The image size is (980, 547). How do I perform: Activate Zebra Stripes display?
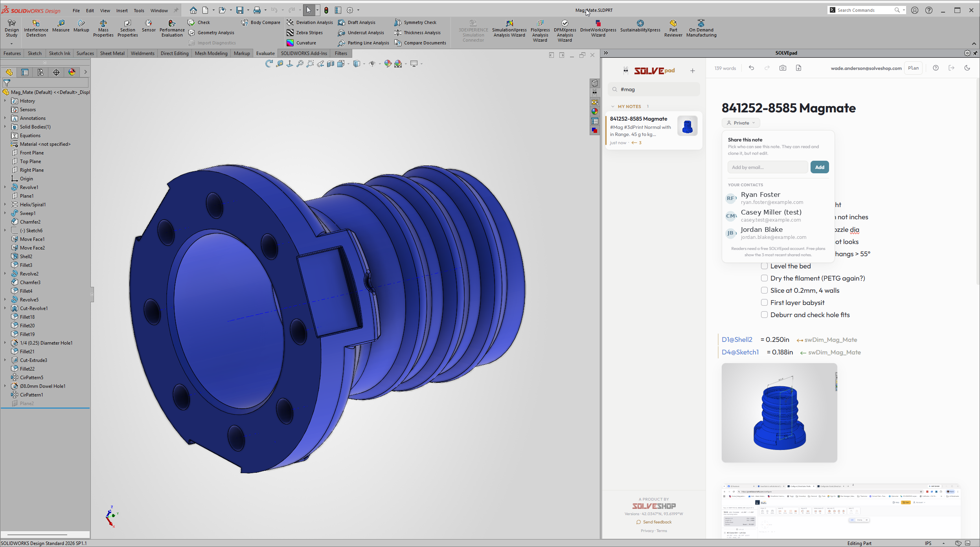click(x=305, y=33)
